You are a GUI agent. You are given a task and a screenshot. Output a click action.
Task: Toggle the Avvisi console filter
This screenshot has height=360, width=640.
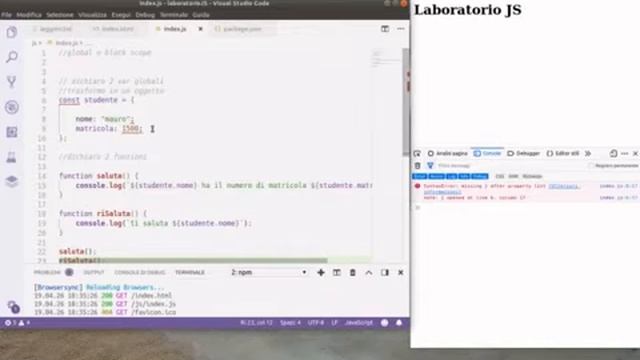[437, 176]
